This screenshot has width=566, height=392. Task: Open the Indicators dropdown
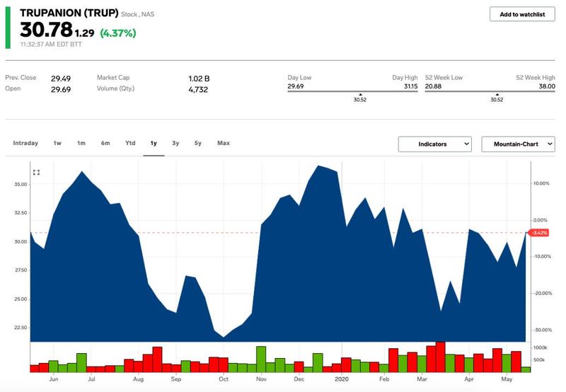click(434, 144)
